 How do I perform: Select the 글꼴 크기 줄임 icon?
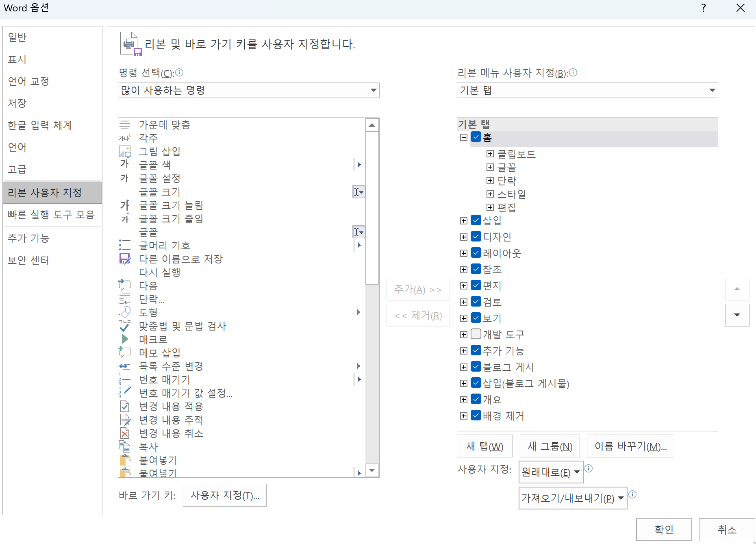point(125,218)
